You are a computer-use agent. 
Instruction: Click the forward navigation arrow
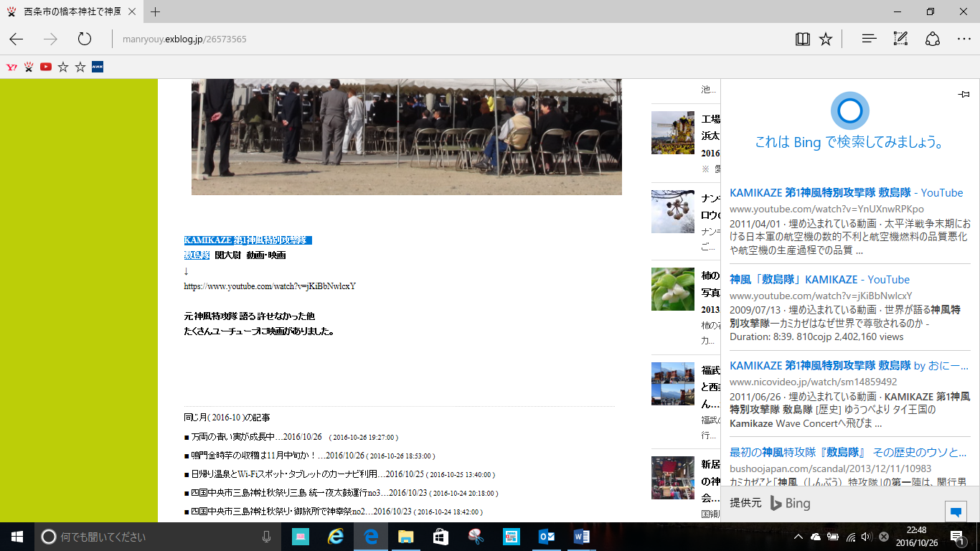pos(50,39)
